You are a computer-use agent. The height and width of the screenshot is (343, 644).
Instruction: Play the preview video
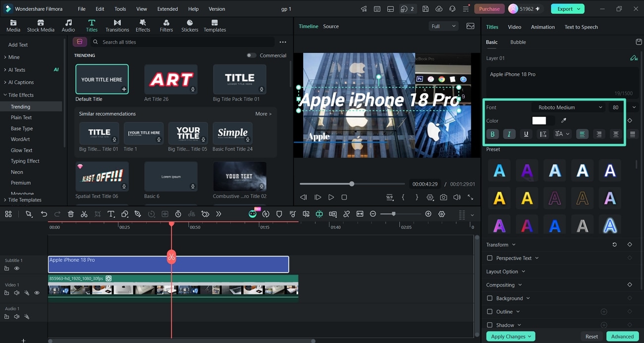(x=331, y=197)
